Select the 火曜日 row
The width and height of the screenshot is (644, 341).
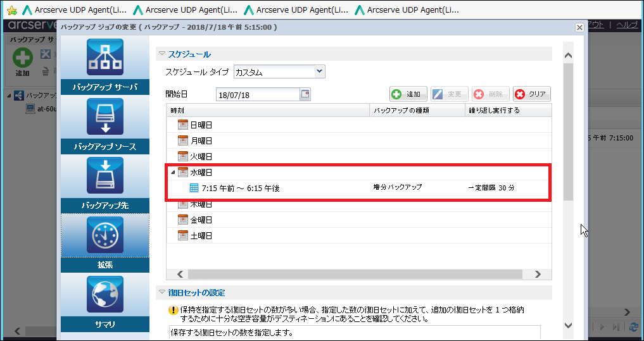[x=358, y=156]
